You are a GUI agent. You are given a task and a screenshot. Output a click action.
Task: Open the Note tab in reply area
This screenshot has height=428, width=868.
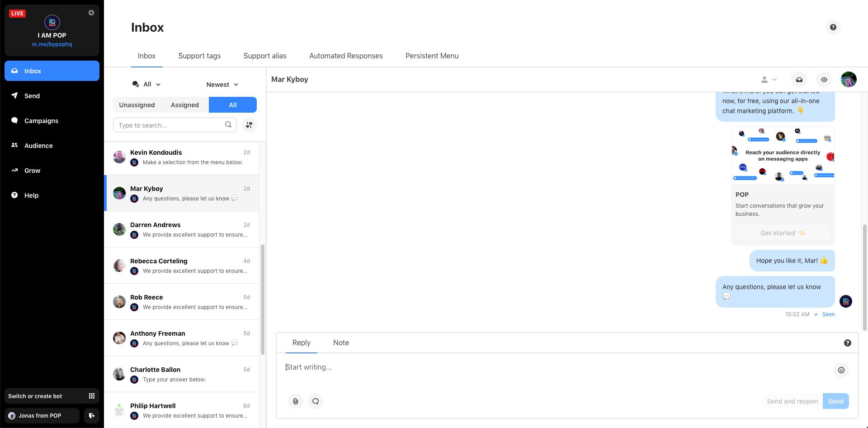[x=341, y=342]
